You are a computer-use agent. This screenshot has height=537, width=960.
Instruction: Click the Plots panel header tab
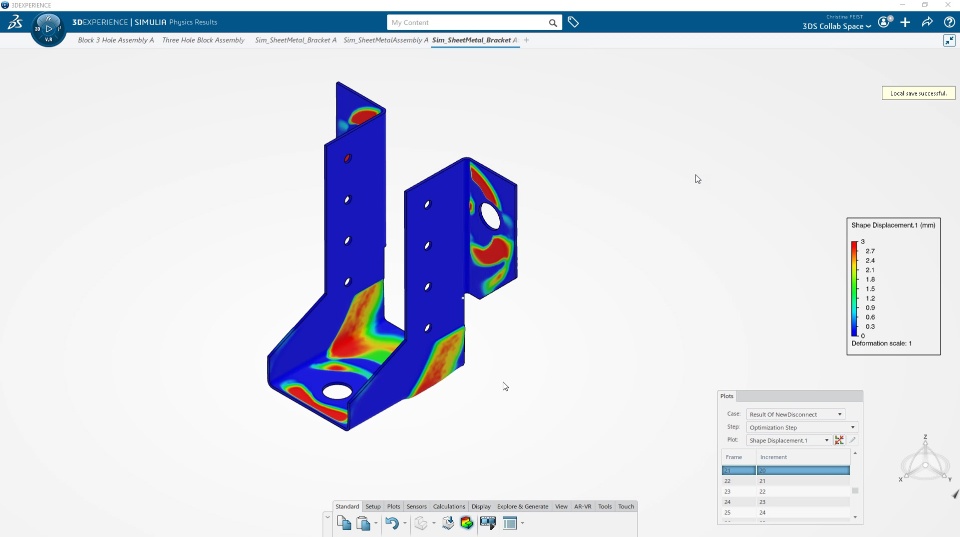point(727,396)
